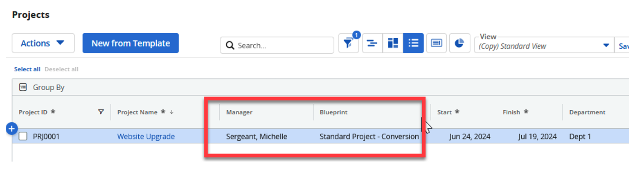Click the blue plus add-row icon

click(11, 129)
